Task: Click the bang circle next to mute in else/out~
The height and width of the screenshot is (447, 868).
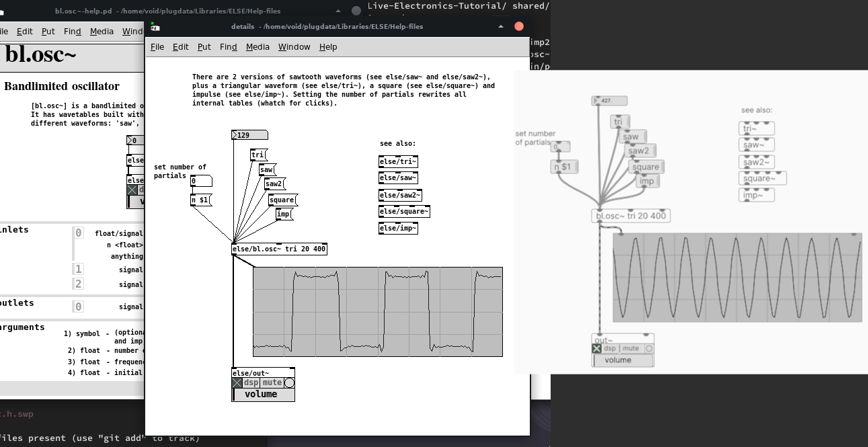Action: (289, 382)
